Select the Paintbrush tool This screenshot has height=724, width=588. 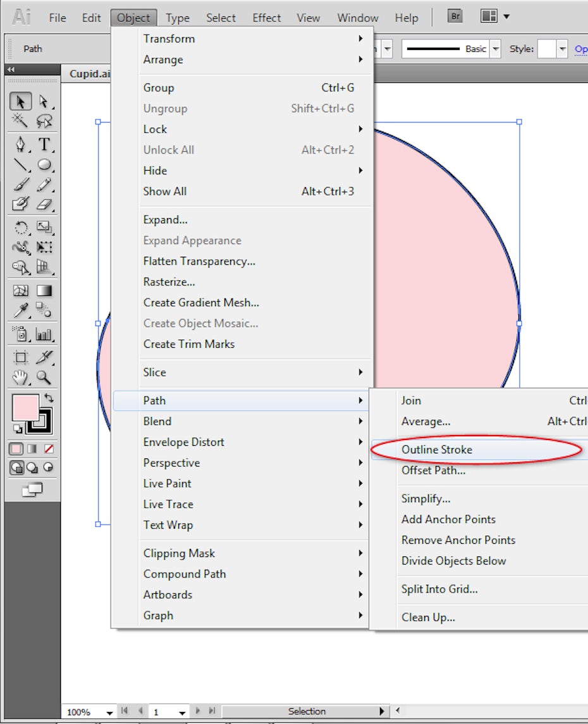[20, 185]
